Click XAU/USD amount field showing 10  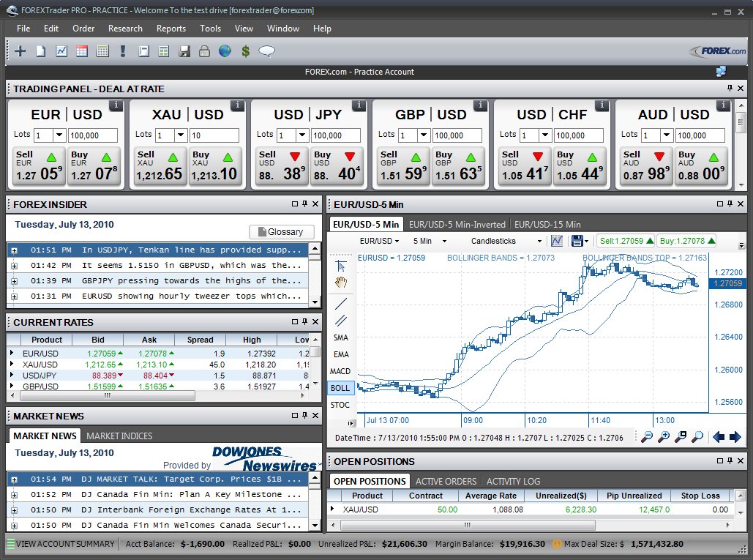coord(214,135)
